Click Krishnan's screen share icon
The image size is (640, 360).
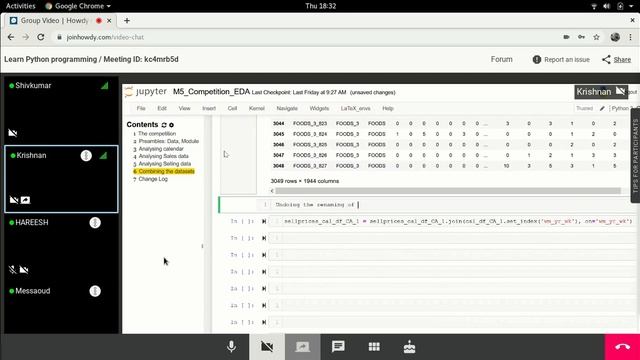click(25, 200)
